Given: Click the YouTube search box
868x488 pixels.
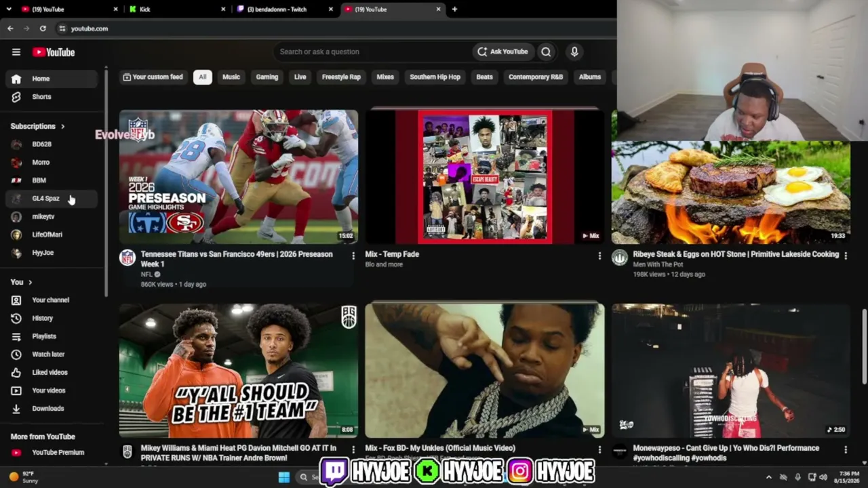Looking at the screenshot, I should pyautogui.click(x=372, y=52).
